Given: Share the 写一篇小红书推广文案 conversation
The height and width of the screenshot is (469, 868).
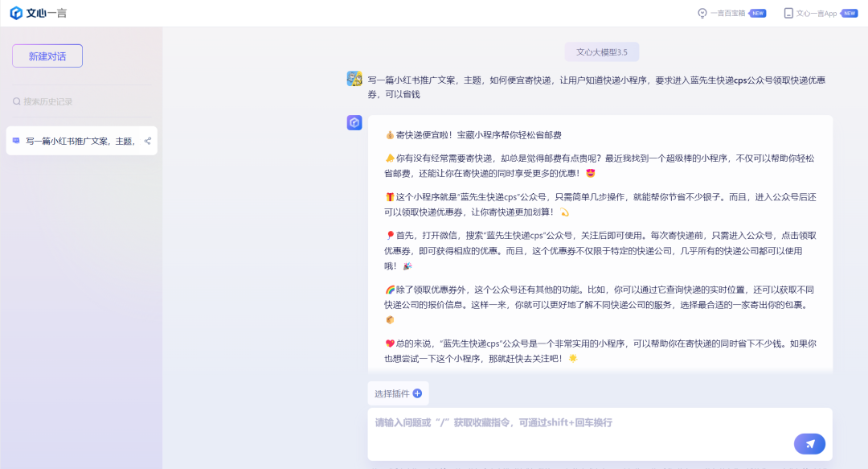Looking at the screenshot, I should point(147,141).
